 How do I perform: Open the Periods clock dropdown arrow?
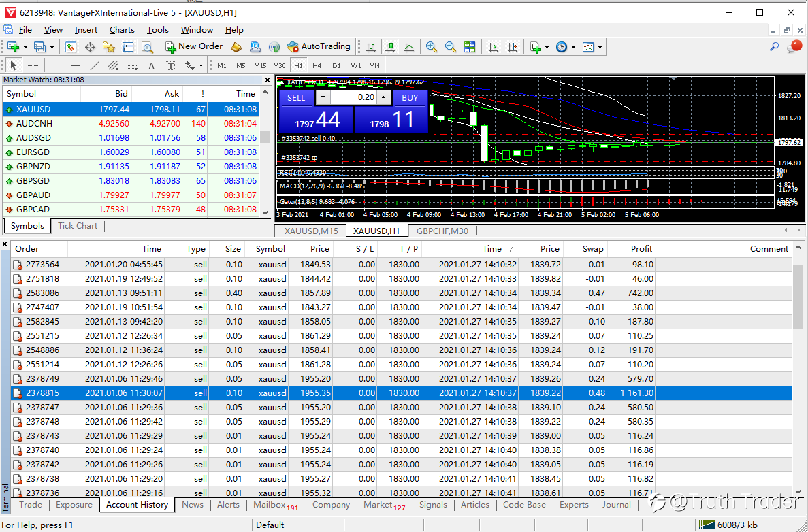pos(573,47)
